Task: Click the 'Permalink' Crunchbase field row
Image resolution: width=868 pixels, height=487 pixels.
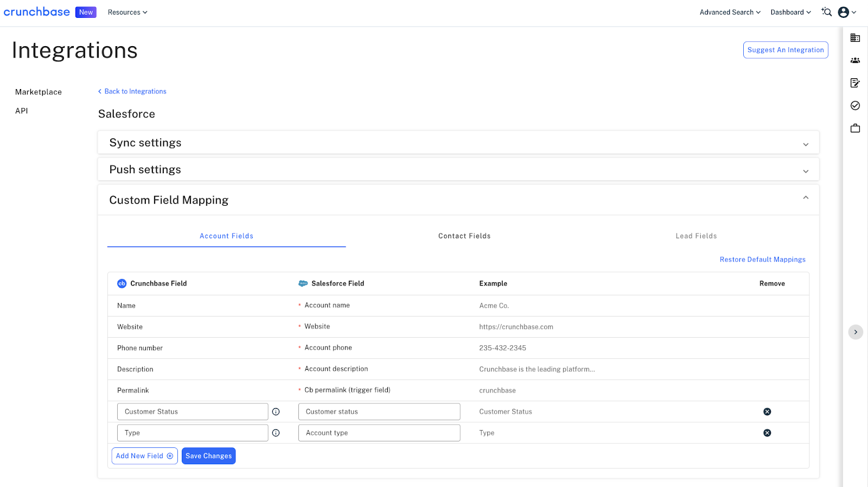Action: point(133,390)
